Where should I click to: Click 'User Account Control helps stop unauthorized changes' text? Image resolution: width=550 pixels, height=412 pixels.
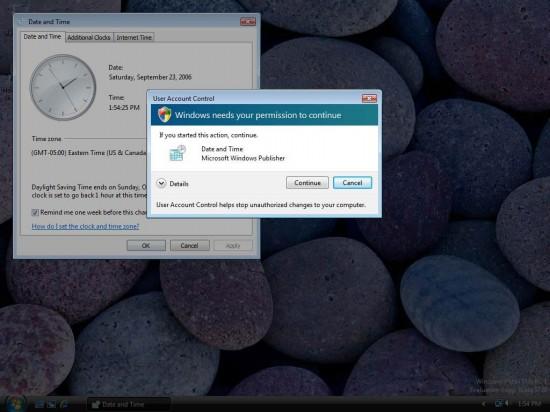261,205
